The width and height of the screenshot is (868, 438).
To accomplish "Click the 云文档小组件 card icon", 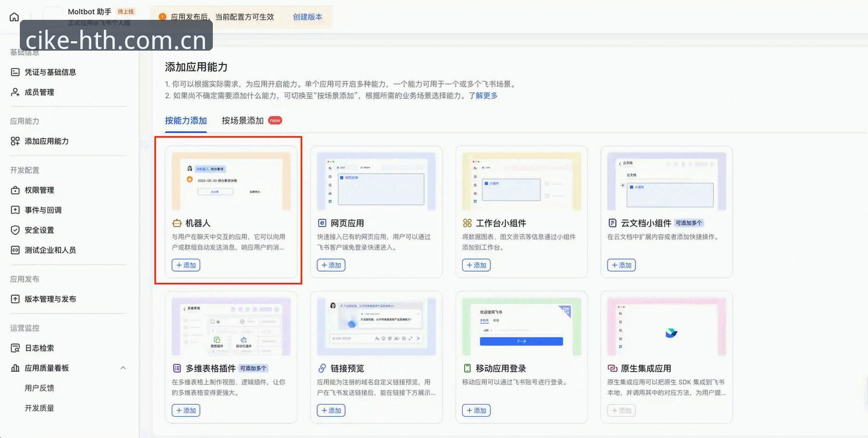I will click(612, 223).
